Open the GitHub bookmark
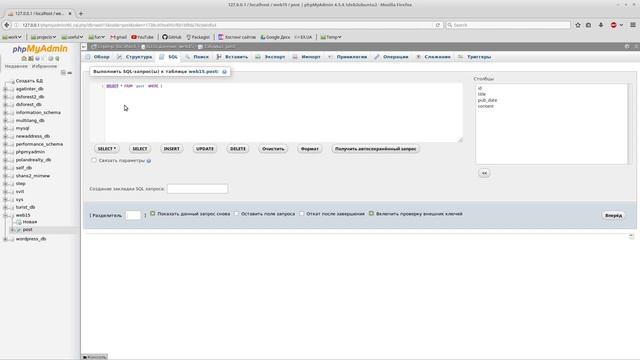This screenshot has height=360, width=640. [x=172, y=37]
